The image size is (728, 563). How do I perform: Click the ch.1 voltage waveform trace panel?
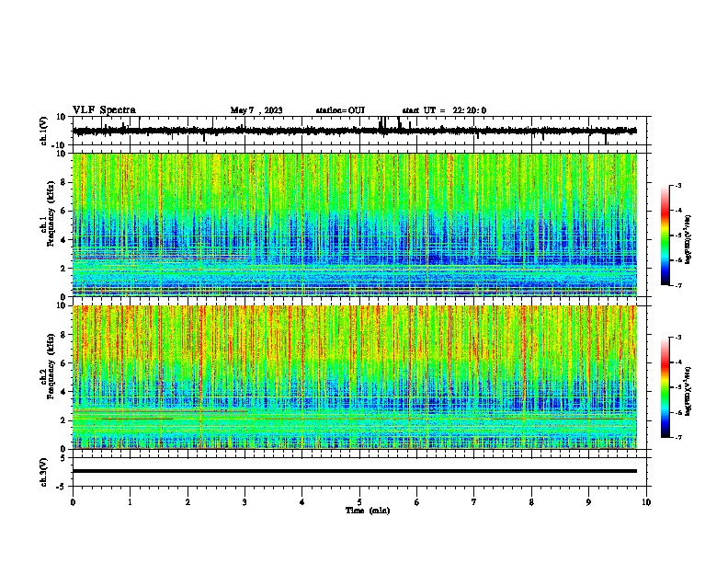point(361,131)
